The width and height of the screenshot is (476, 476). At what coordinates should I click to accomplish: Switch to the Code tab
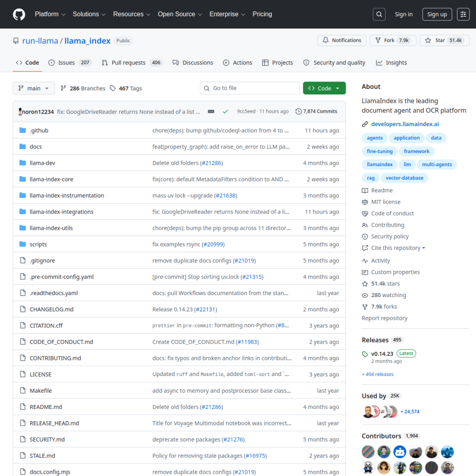coord(27,63)
